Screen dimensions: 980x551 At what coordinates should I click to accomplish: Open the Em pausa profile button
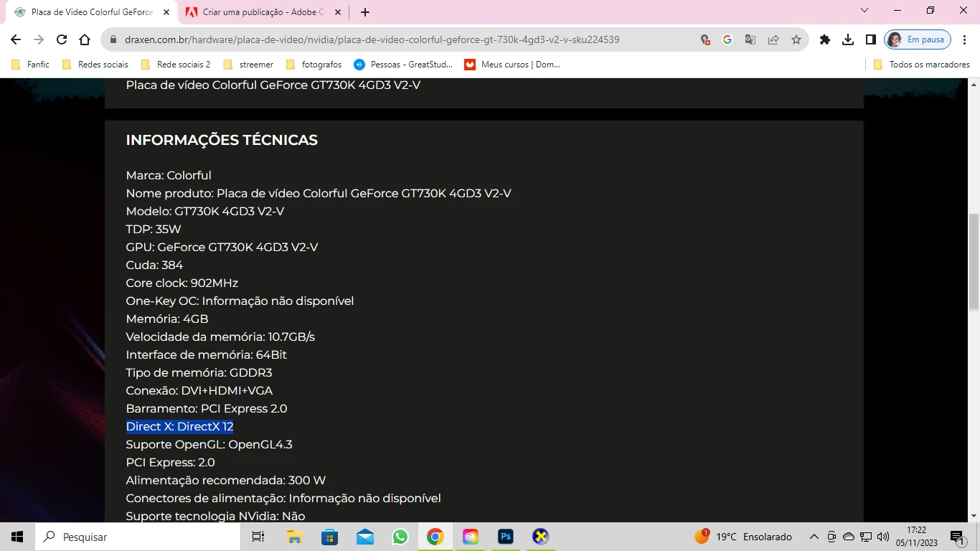click(918, 40)
